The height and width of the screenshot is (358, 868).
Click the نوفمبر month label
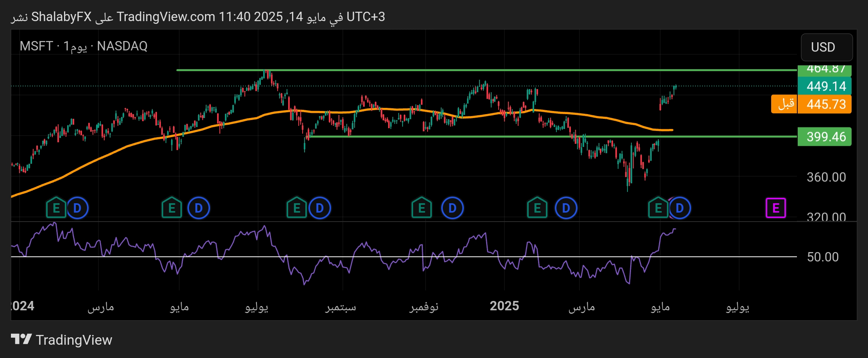[x=424, y=307]
